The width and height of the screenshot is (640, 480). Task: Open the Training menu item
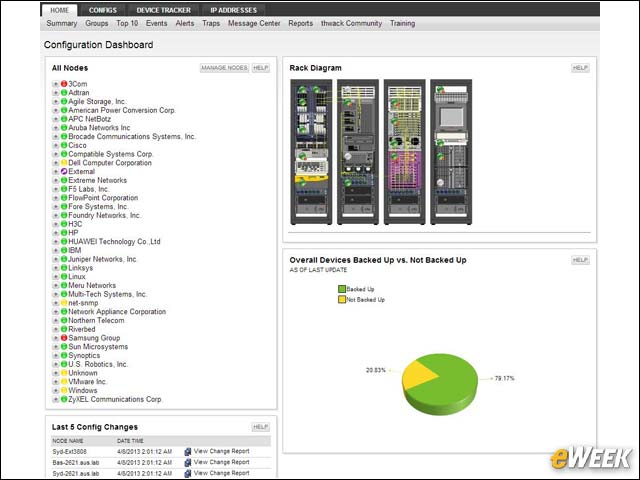pos(402,23)
